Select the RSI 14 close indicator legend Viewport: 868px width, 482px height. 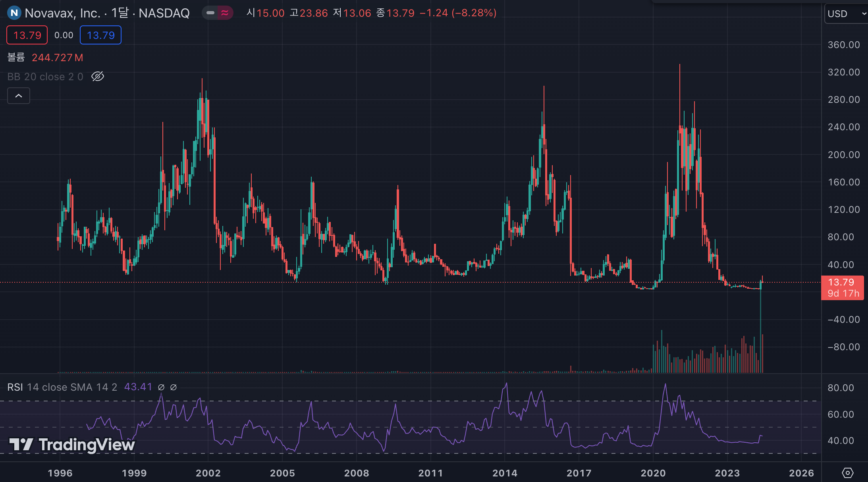62,387
